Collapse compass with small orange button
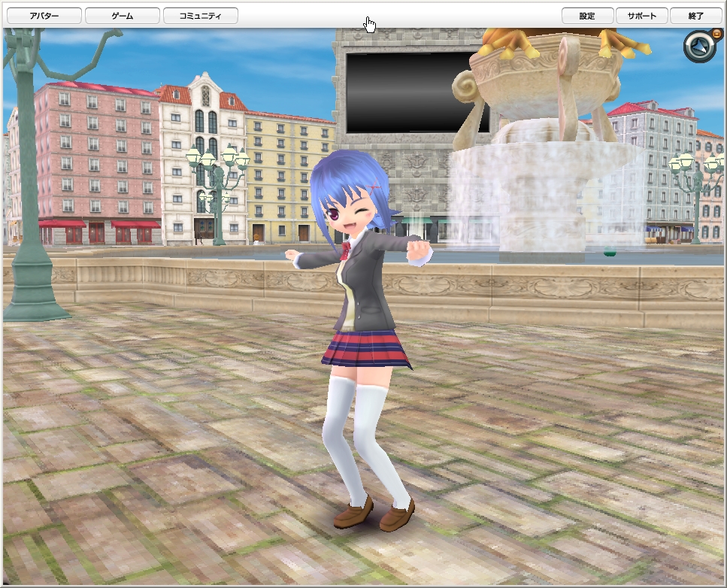727x588 pixels. tap(716, 34)
